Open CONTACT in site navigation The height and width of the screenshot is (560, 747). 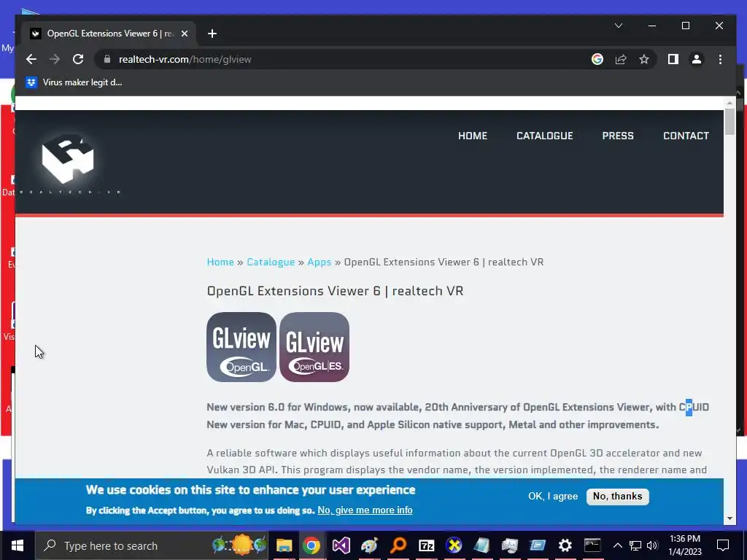tap(686, 136)
